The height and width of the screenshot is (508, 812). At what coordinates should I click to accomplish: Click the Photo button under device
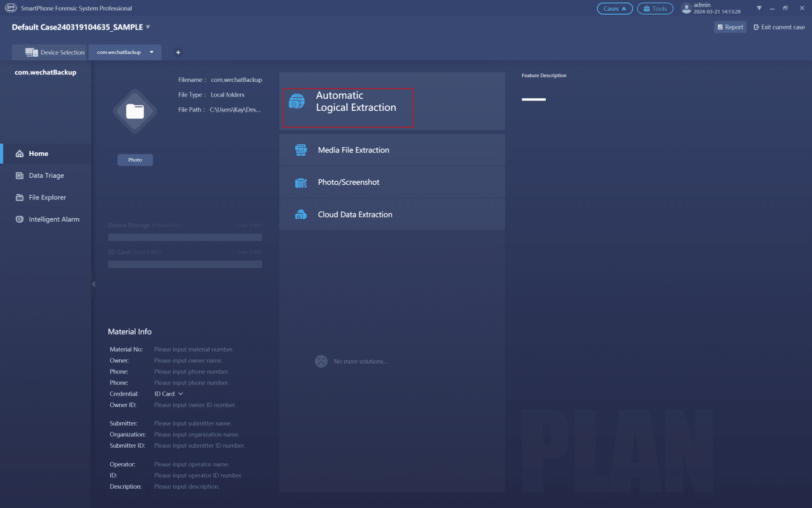135,160
